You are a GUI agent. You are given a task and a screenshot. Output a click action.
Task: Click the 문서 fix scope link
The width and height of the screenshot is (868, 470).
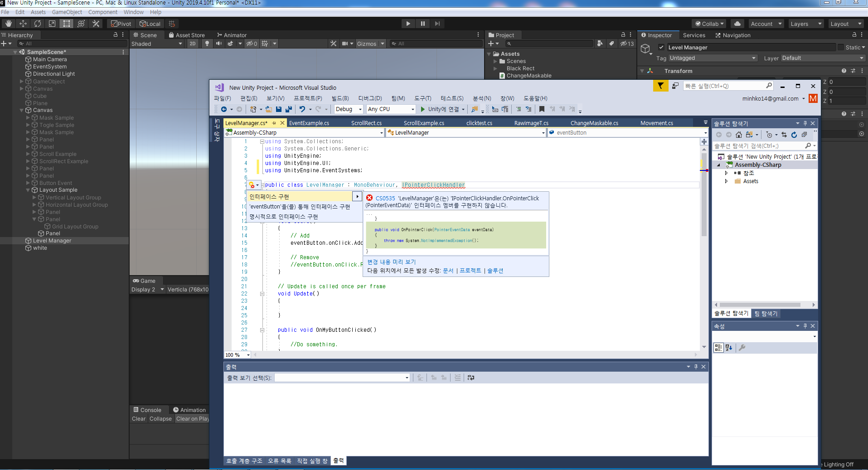click(x=448, y=271)
